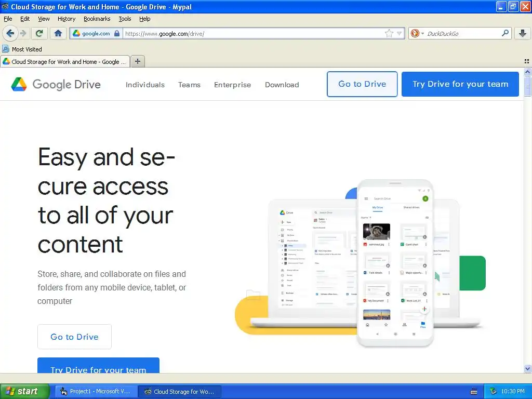This screenshot has width=532, height=399.
Task: Click the browser Forward arrow button
Action: tap(23, 33)
